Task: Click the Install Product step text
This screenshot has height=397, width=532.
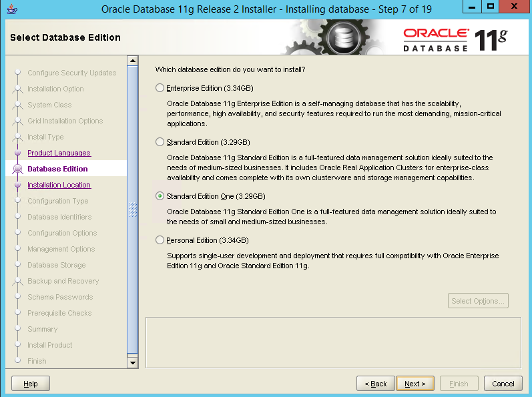Action: click(x=50, y=345)
